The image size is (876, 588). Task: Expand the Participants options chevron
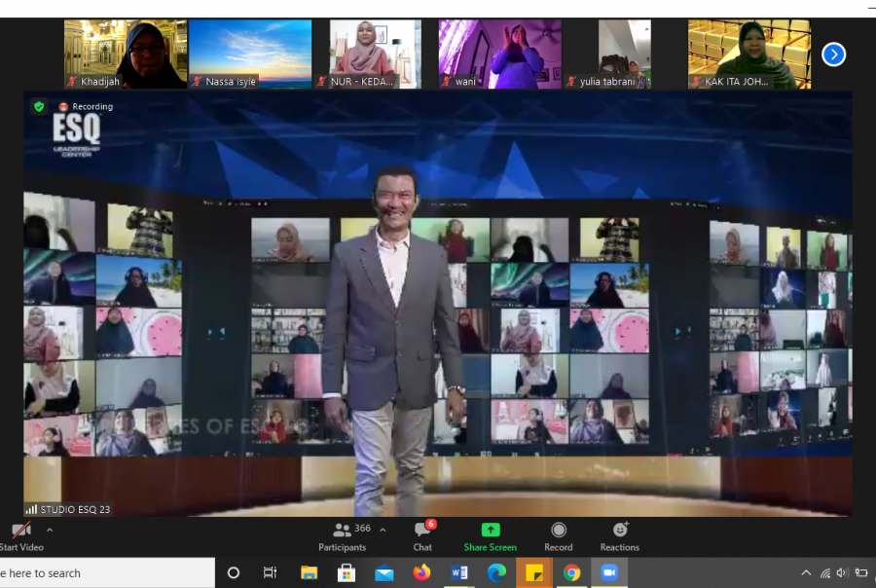point(383,530)
